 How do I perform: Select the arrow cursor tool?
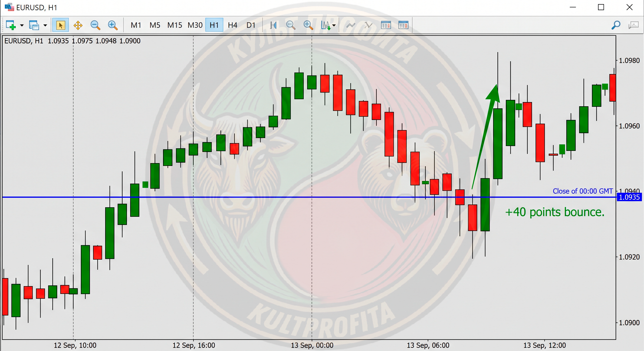pos(60,25)
